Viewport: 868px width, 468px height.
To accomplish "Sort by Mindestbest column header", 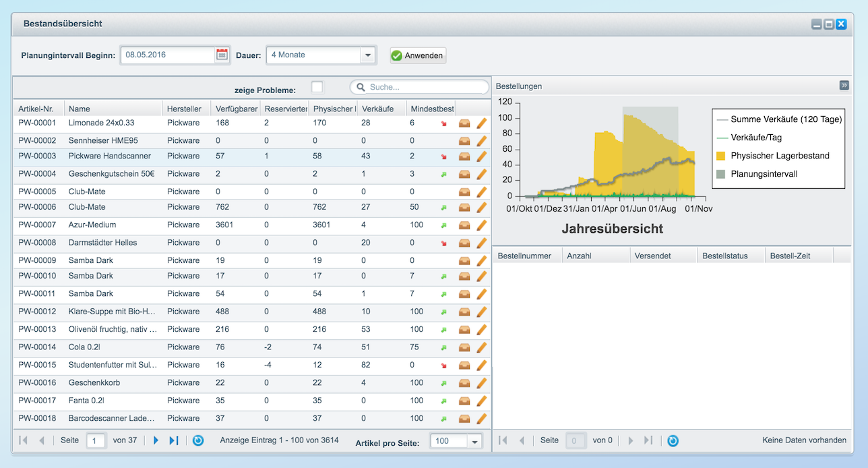I will (431, 109).
